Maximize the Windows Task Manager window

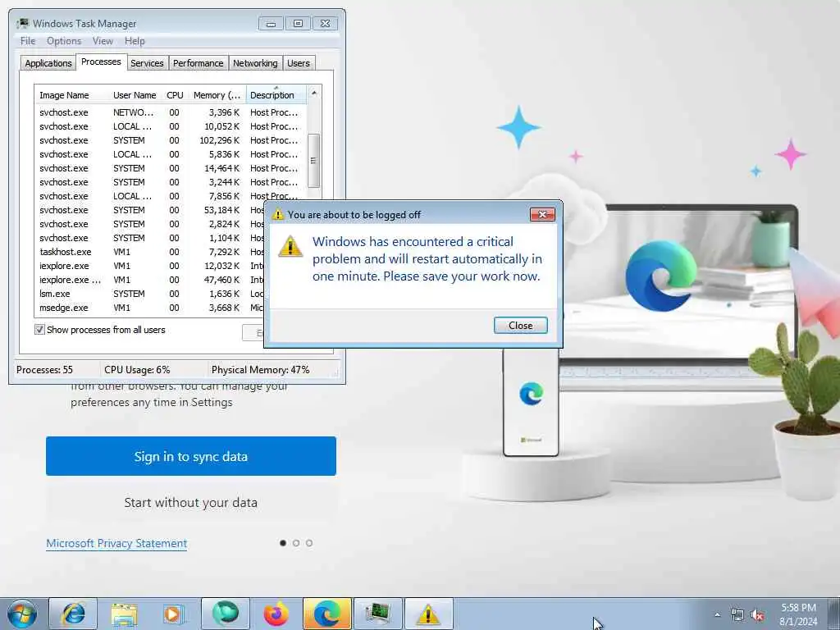point(298,24)
